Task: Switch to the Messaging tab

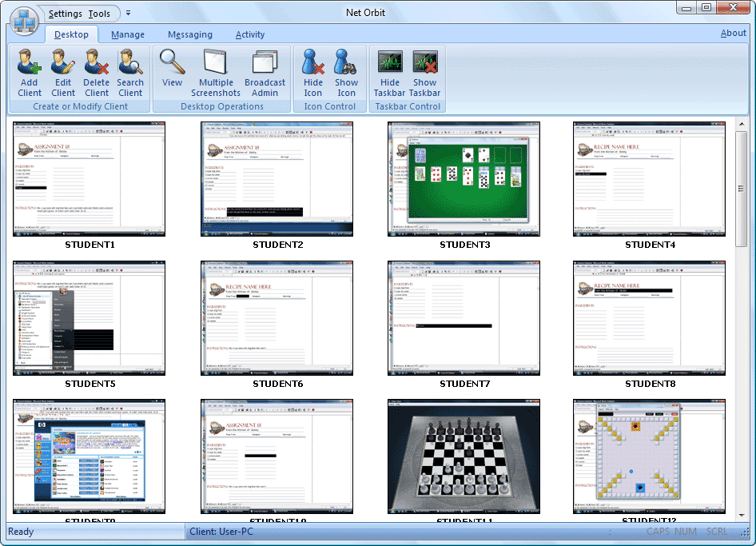Action: point(190,34)
